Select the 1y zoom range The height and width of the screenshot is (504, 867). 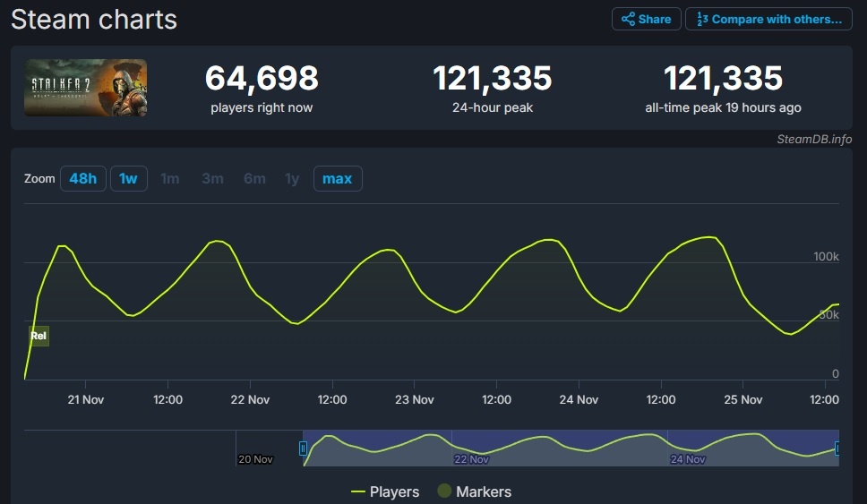(292, 178)
